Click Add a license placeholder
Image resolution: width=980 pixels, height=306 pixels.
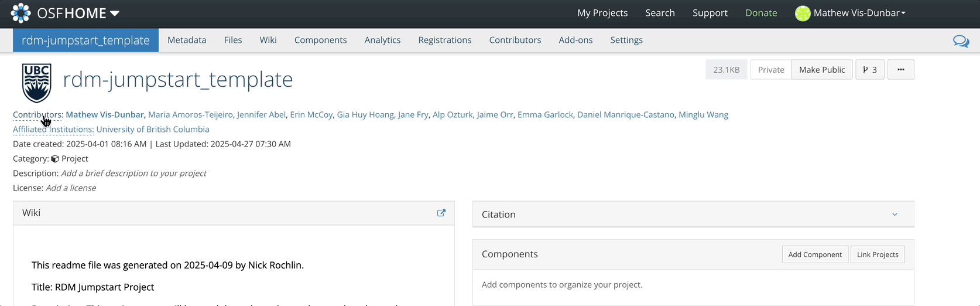pos(71,188)
